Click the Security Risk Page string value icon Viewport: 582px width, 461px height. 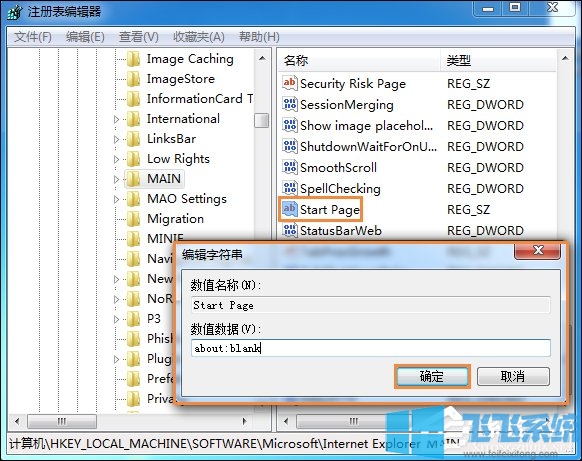tap(289, 83)
